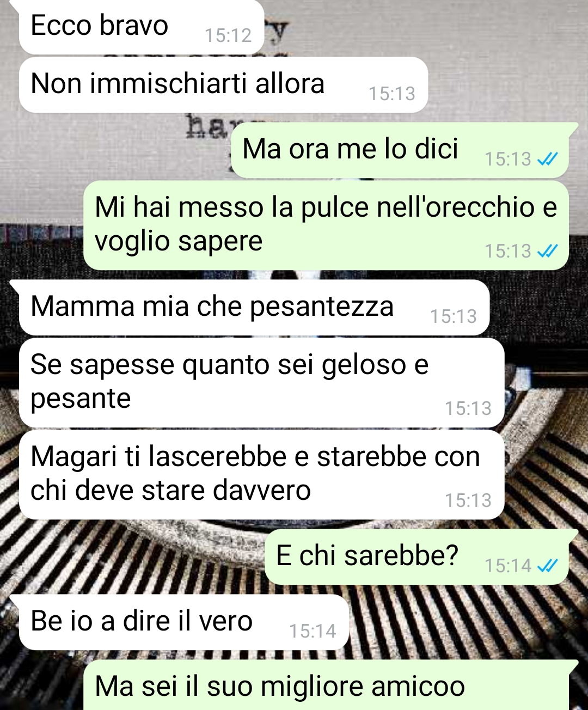The image size is (588, 710).
Task: Select "Se sapesse quanto sei geloso e pesante" message
Action: click(262, 383)
